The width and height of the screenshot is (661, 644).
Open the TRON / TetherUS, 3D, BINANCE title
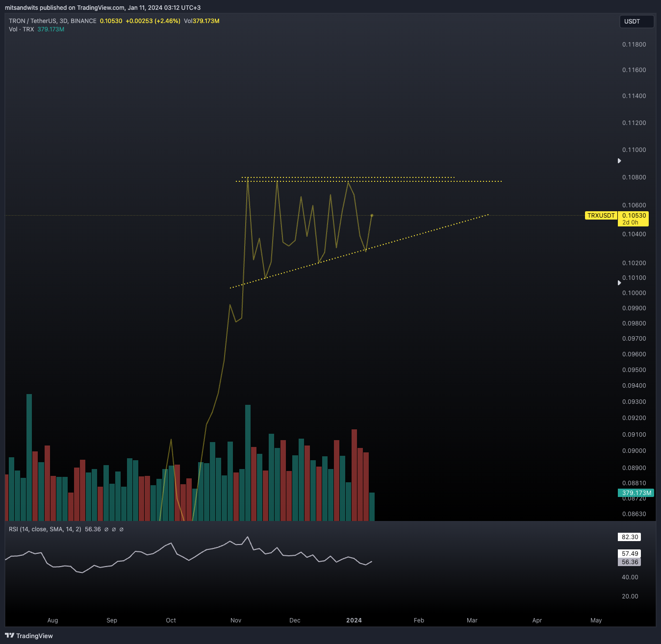(52, 21)
